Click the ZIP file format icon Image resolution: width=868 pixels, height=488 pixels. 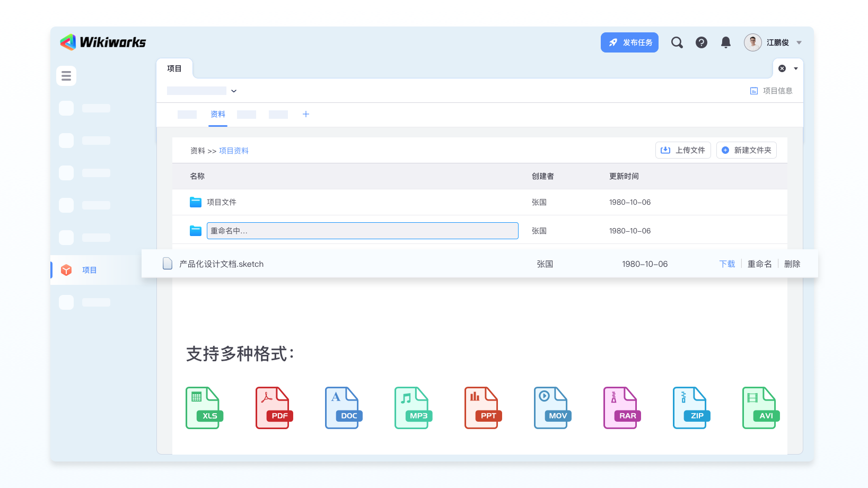point(691,407)
